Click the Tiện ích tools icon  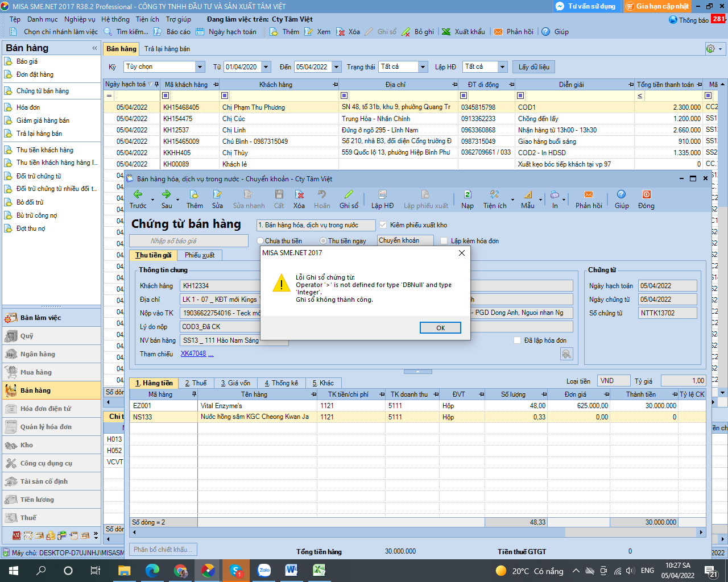coord(494,194)
